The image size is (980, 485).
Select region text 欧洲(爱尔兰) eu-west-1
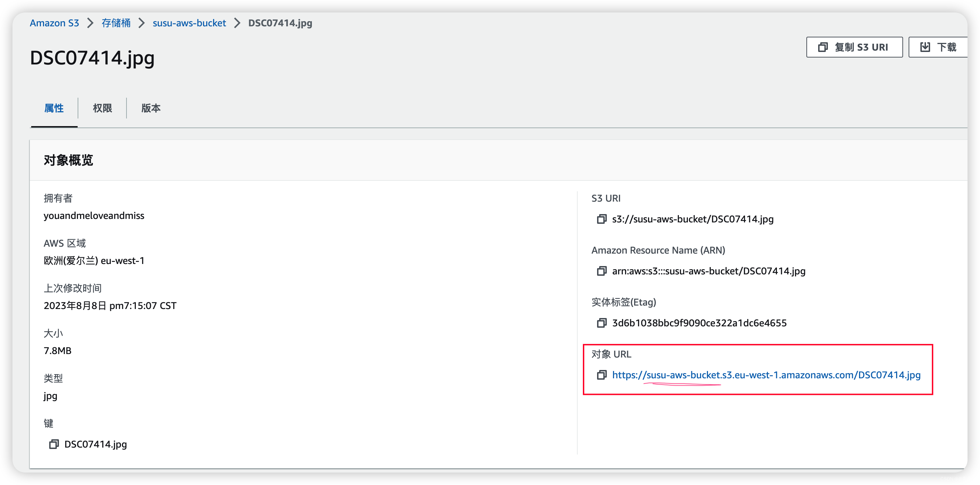94,261
